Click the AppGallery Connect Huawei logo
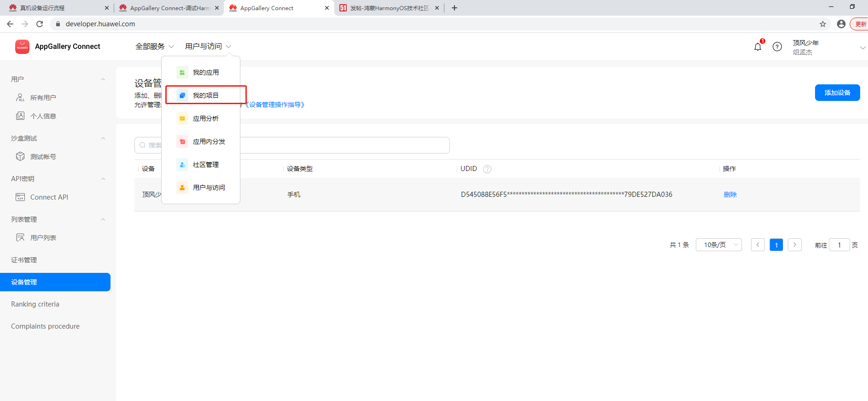Viewport: 868px width, 401px height. point(22,47)
